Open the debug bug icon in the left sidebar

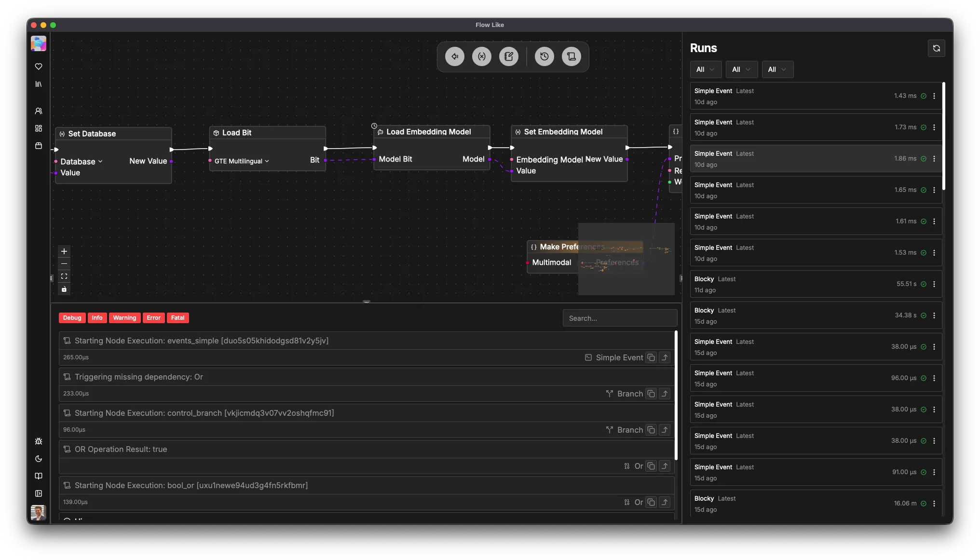(39, 441)
